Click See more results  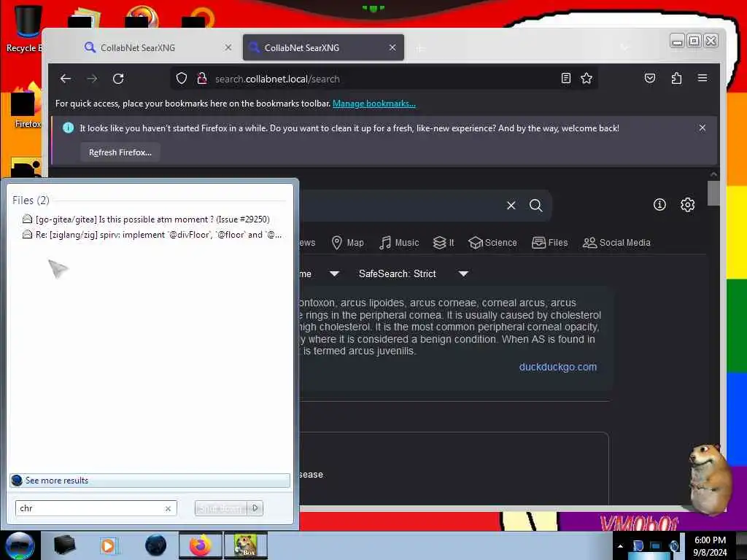[150, 481]
